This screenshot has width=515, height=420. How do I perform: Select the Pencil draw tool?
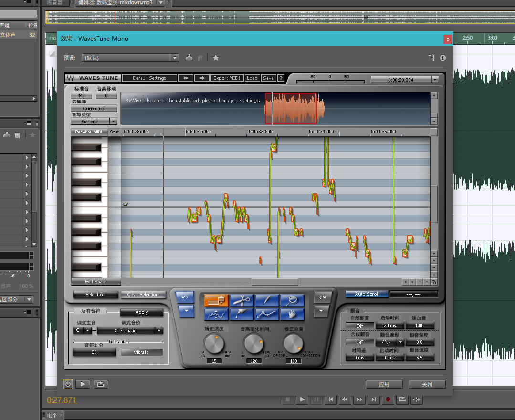[267, 300]
